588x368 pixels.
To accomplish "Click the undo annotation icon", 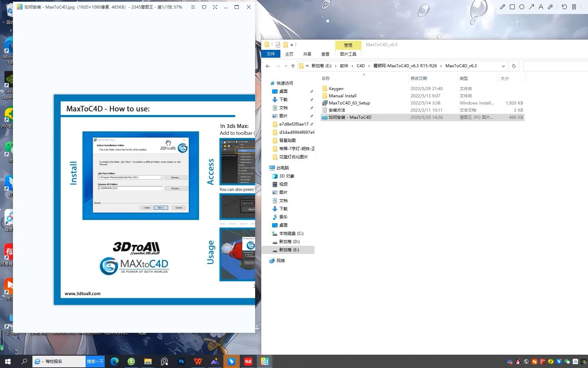I will pyautogui.click(x=564, y=7).
